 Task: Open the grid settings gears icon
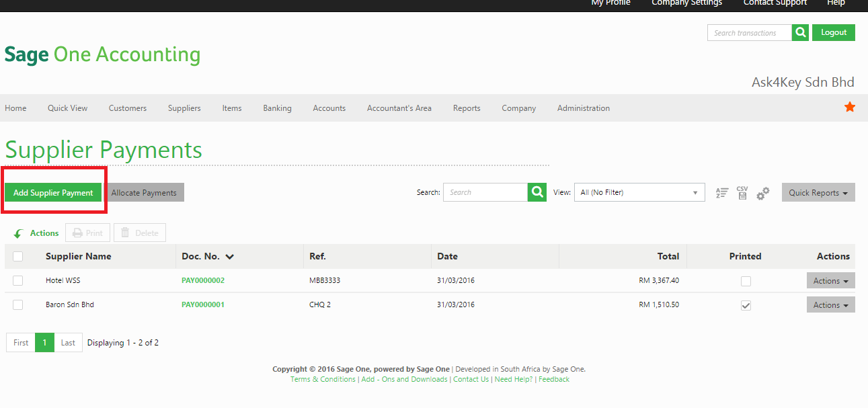pyautogui.click(x=762, y=193)
